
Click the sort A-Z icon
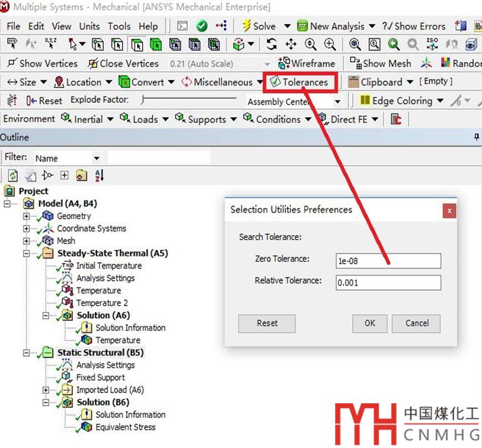pyautogui.click(x=99, y=176)
